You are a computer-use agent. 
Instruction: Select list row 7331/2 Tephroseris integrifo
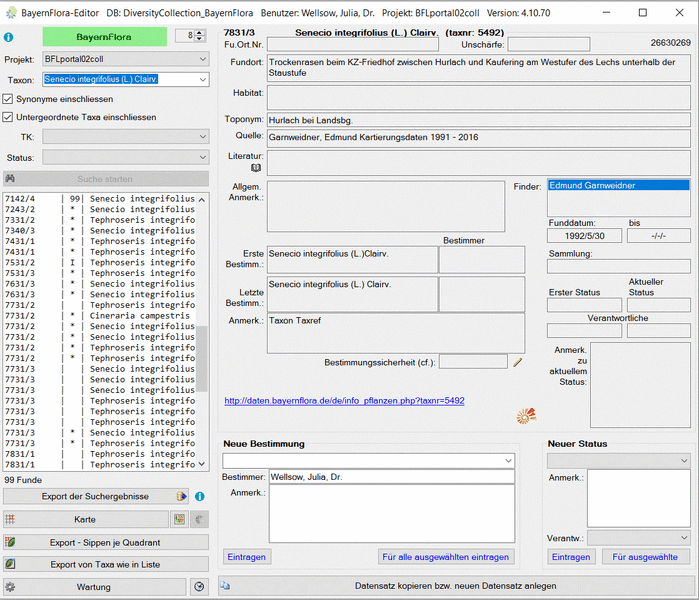pos(100,220)
